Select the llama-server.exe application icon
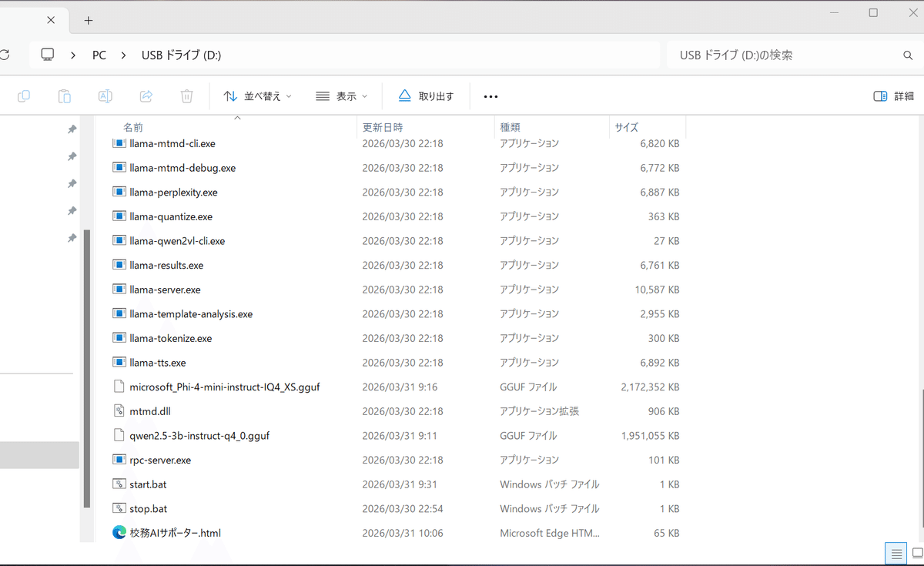The height and width of the screenshot is (566, 924). tap(119, 290)
